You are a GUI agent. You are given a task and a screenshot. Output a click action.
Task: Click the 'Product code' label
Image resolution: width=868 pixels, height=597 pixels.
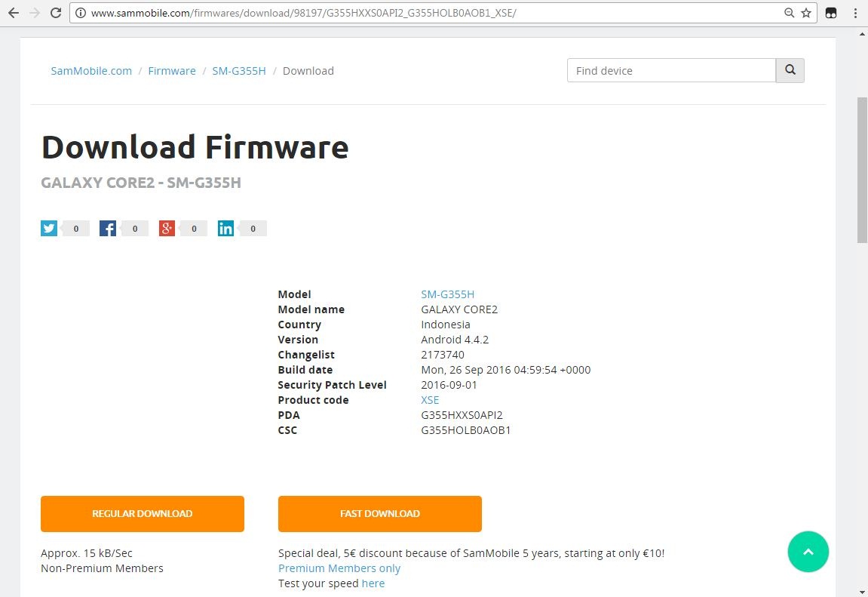[x=313, y=400]
